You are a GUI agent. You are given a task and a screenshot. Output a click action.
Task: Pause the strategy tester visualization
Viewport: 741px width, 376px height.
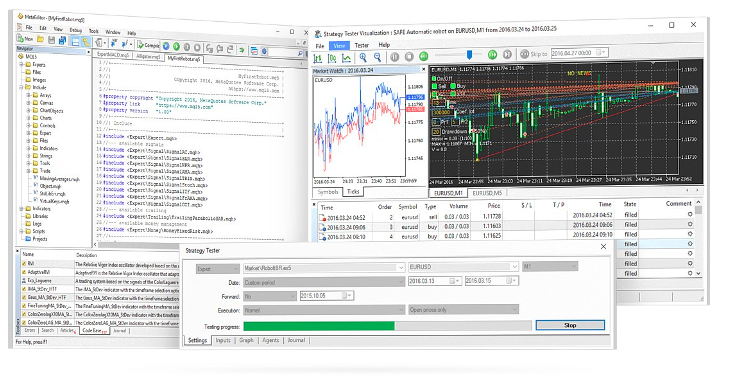tap(395, 57)
